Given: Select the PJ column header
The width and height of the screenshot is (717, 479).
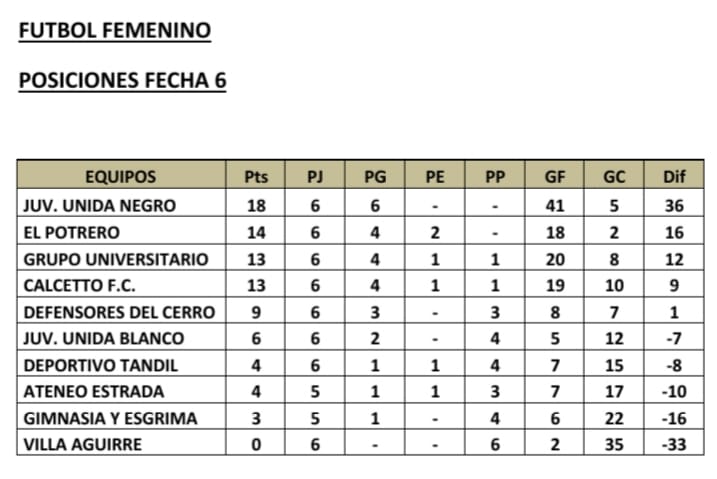Looking at the screenshot, I should click(x=315, y=178).
